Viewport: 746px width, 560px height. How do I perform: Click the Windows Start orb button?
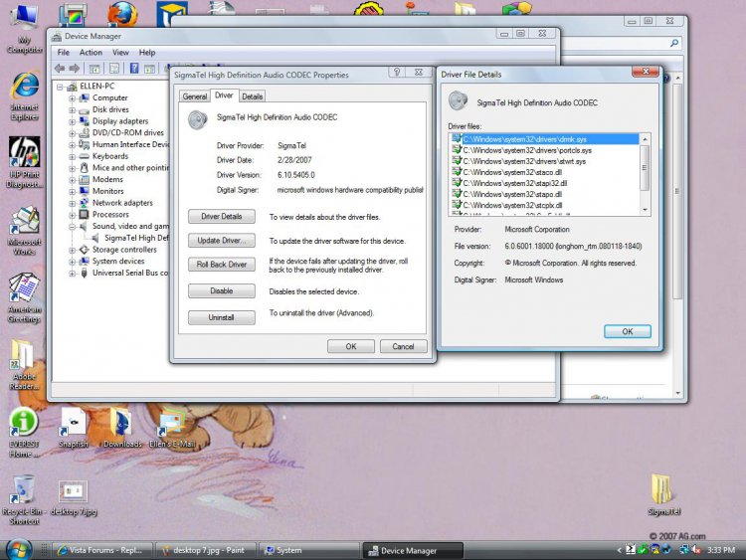point(19,550)
